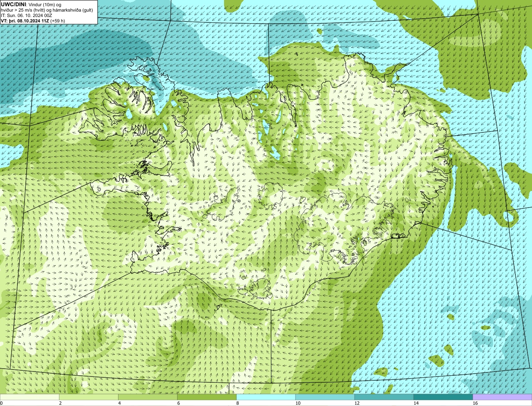Click the "IT: Sun. 06. 10. 2024 00Z" line
The image size is (532, 406).
click(27, 15)
